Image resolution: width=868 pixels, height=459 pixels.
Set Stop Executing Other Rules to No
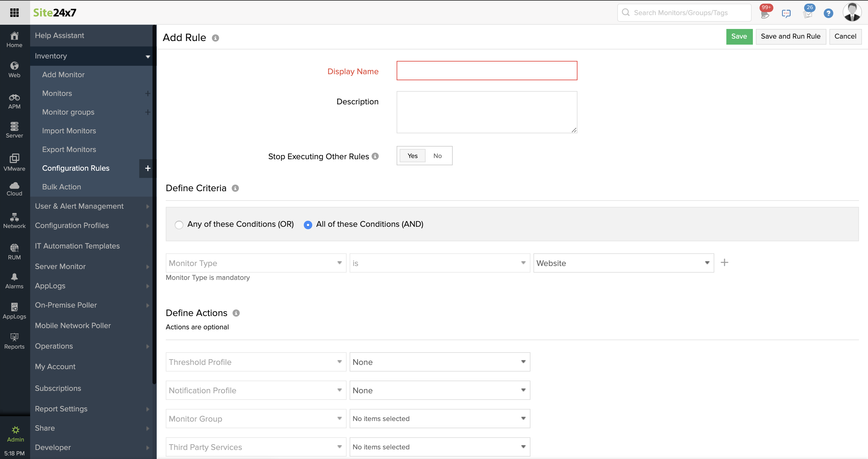[437, 156]
